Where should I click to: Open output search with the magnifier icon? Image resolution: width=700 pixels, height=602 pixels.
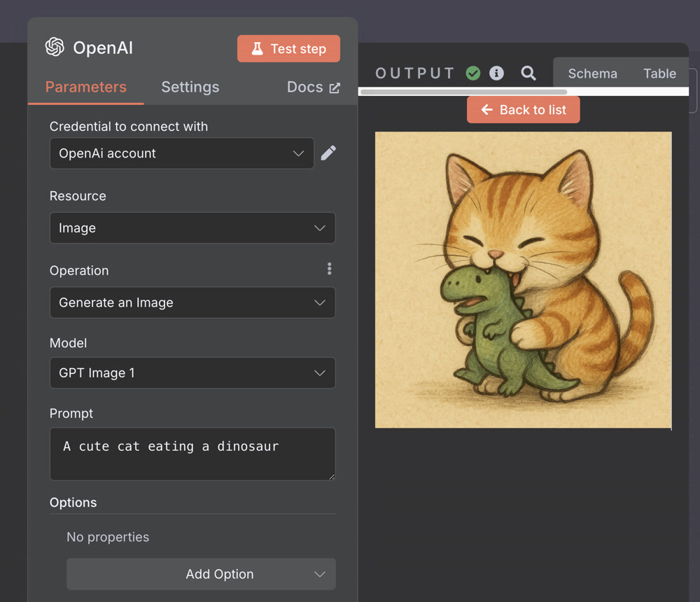pyautogui.click(x=528, y=72)
